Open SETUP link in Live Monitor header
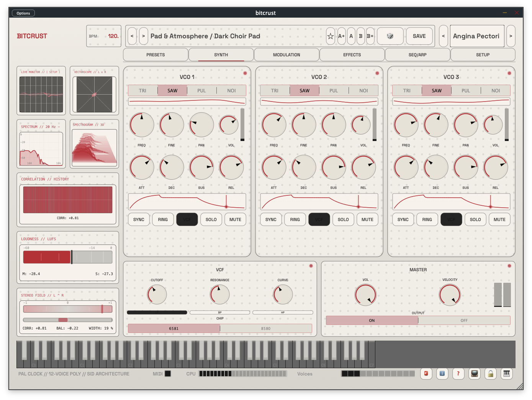532x400 pixels. (x=53, y=72)
